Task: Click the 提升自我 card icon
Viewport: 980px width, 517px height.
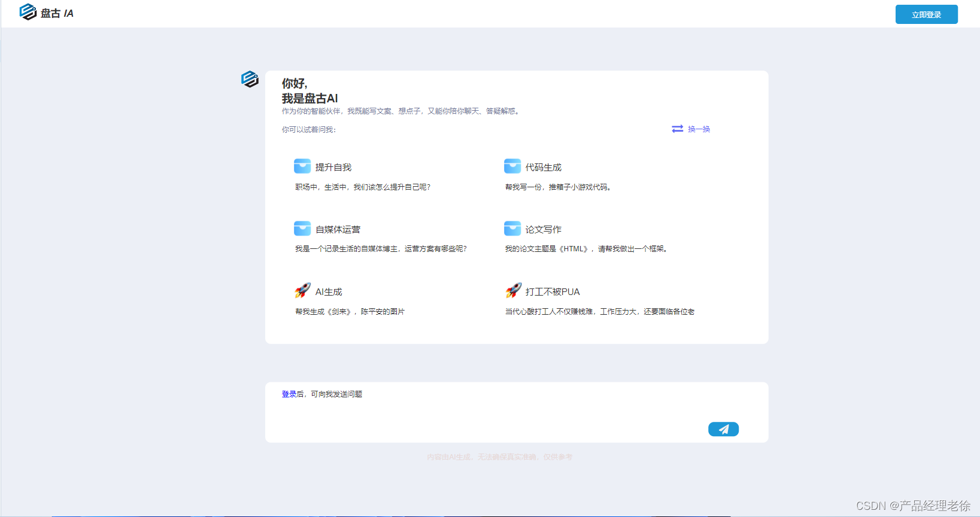Action: [302, 166]
